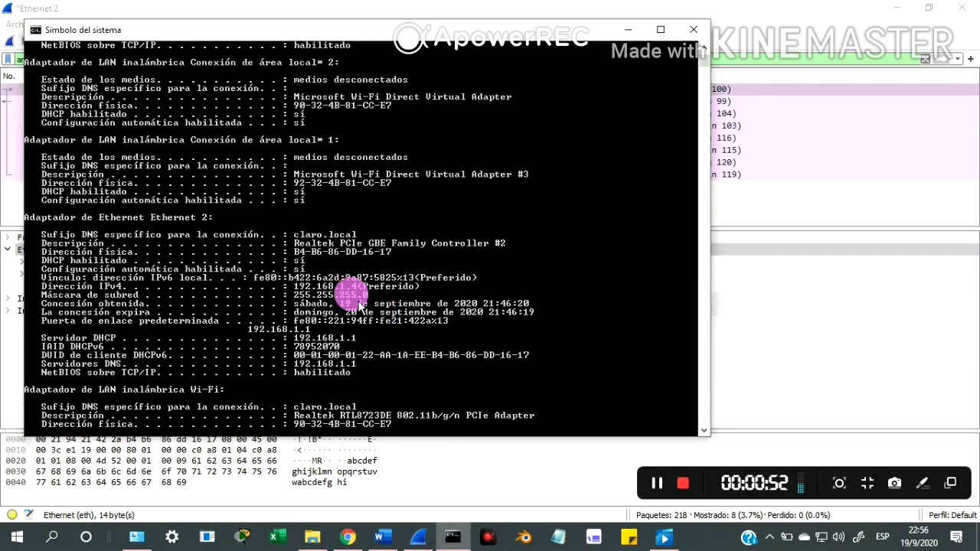
Task: Click the B4-B6-86-DD-16-17 physical address
Action: (x=342, y=252)
